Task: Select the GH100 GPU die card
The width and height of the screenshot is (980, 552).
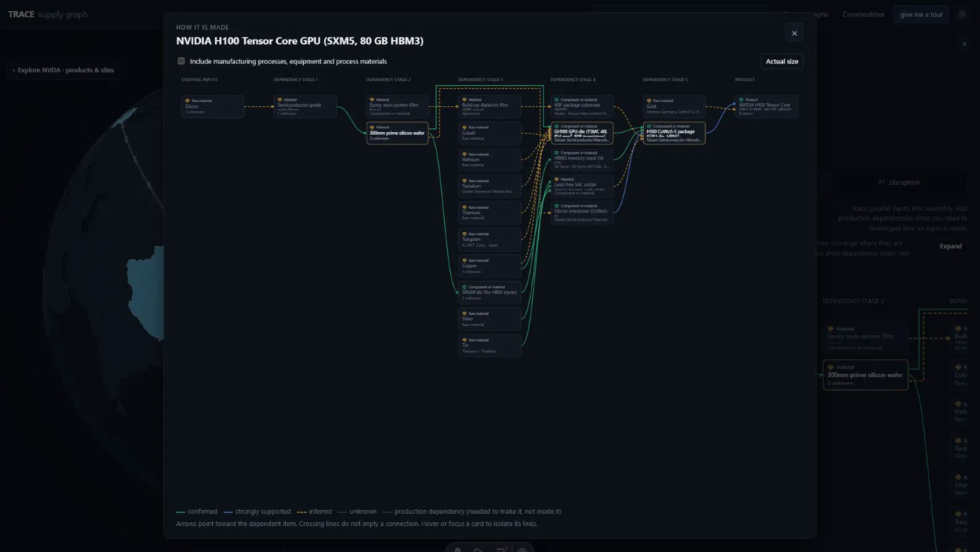Action: (x=582, y=133)
